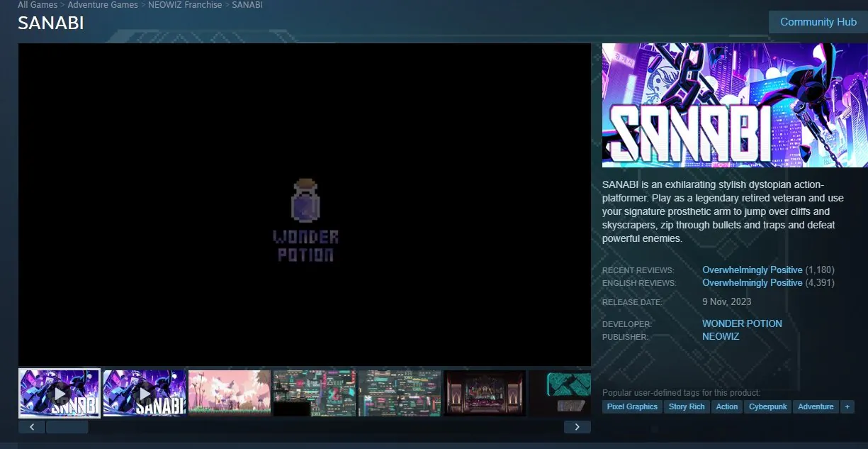View the teal pattern screenshot thumbnail
Viewport: 868px width, 449px height.
(560, 393)
